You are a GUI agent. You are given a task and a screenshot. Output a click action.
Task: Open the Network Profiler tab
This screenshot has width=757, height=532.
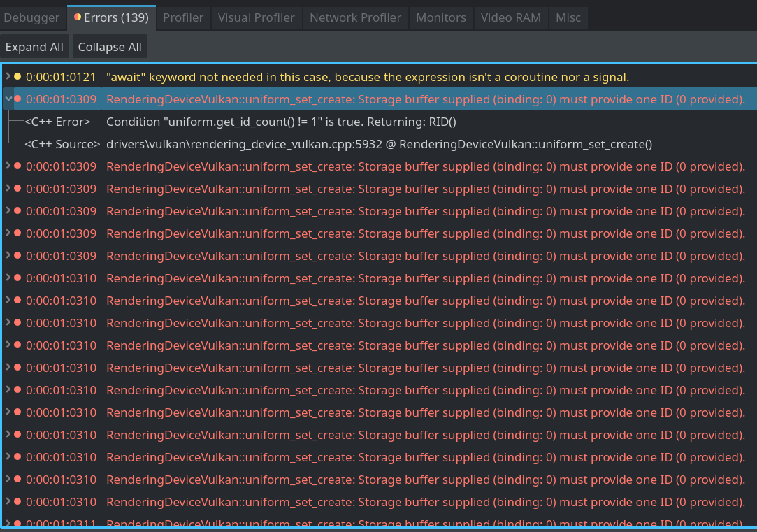[355, 17]
